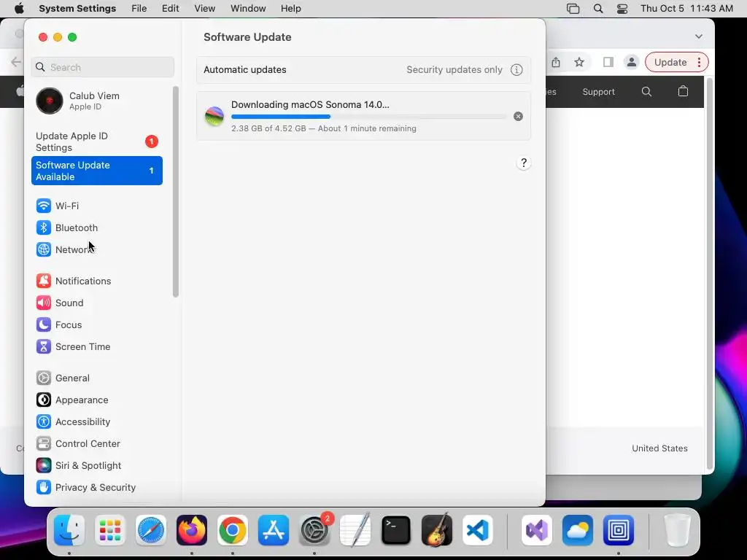Image resolution: width=747 pixels, height=560 pixels.
Task: Open Spotlight search in menu bar
Action: [x=598, y=9]
